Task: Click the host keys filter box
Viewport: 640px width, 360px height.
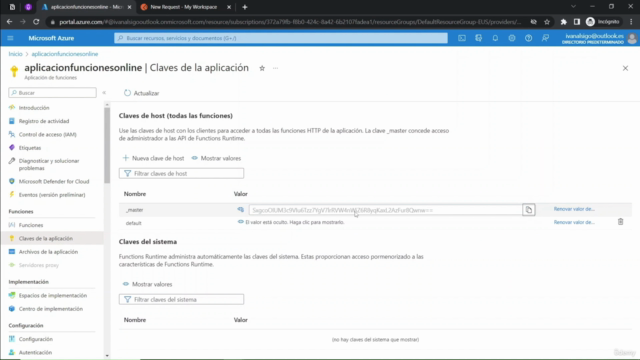Action: click(182, 173)
